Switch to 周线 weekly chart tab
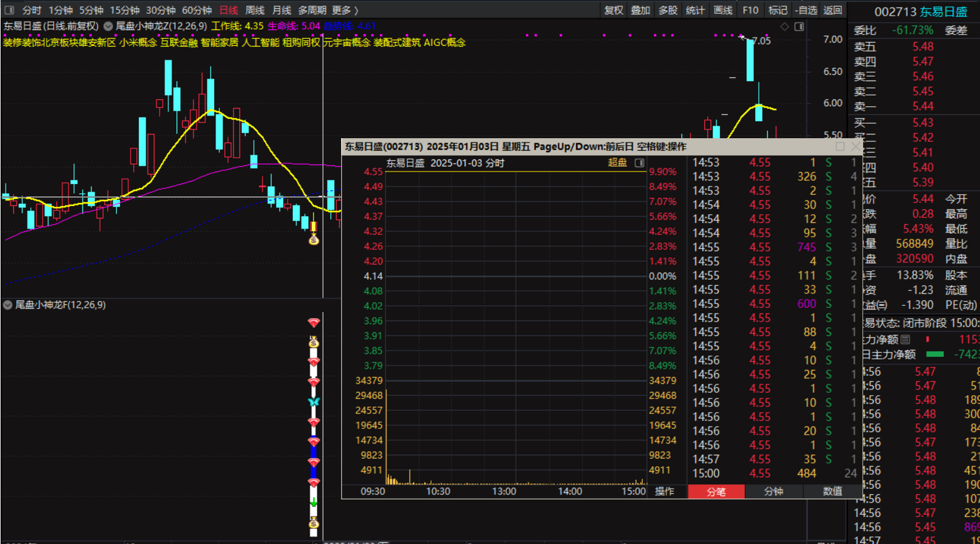This screenshot has width=980, height=544. click(x=254, y=10)
